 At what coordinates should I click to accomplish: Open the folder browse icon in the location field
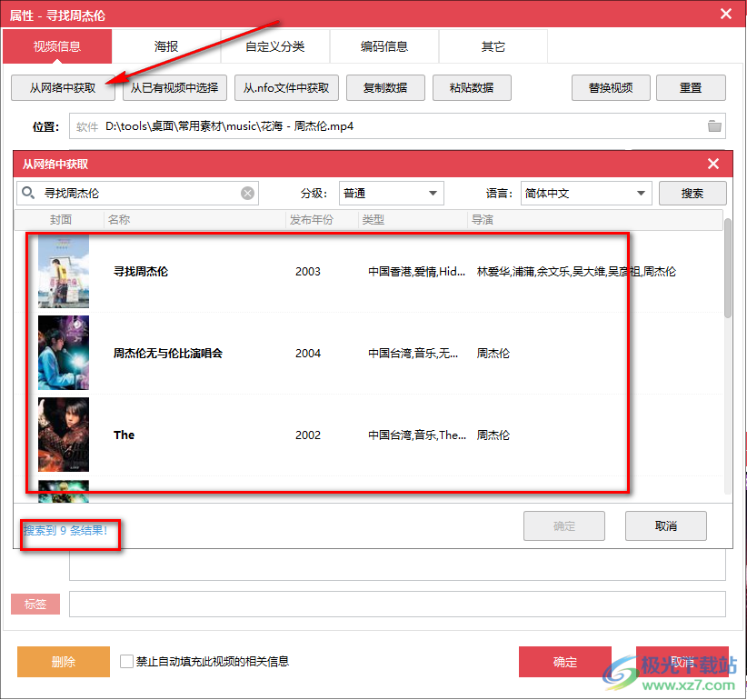pyautogui.click(x=714, y=126)
